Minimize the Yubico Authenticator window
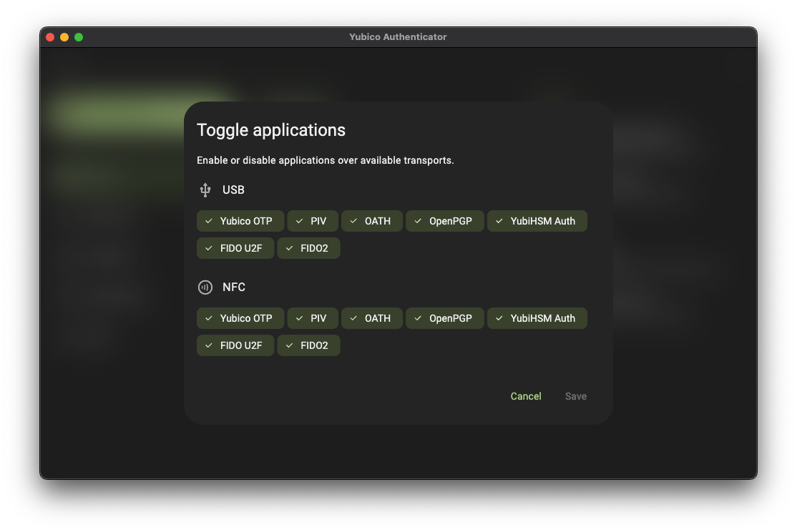This screenshot has height=532, width=797. point(64,37)
